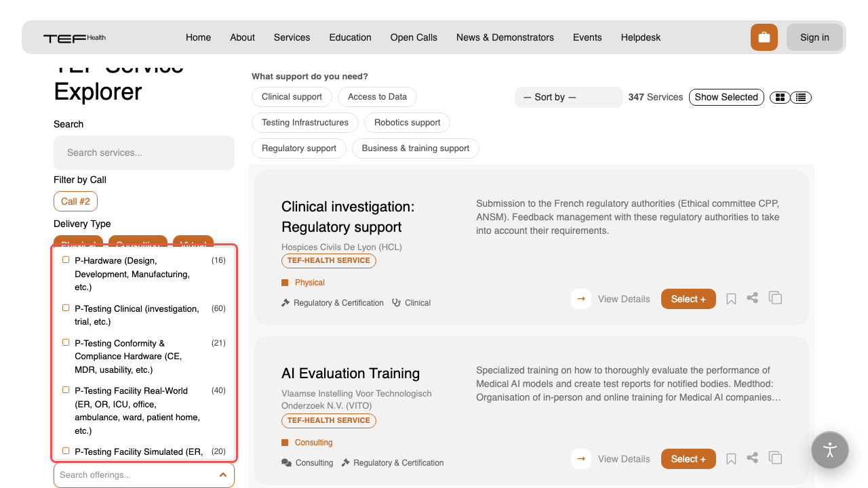Click the Sign in button
Viewport: 868px width, 488px height.
[x=814, y=37]
